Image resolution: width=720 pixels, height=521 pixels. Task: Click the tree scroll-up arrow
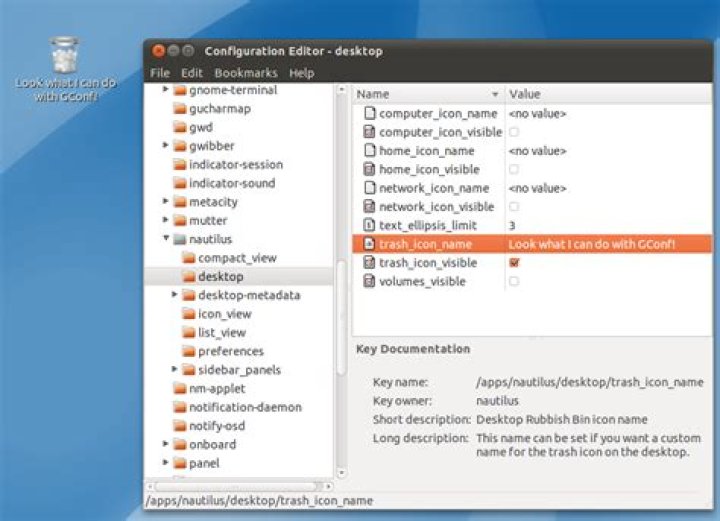(x=341, y=90)
